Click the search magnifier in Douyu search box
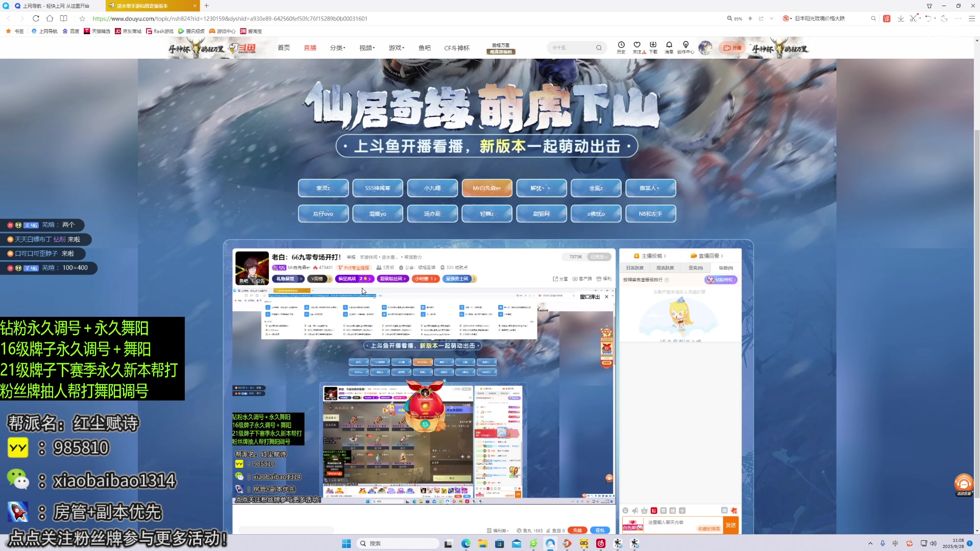980x551 pixels. point(599,48)
